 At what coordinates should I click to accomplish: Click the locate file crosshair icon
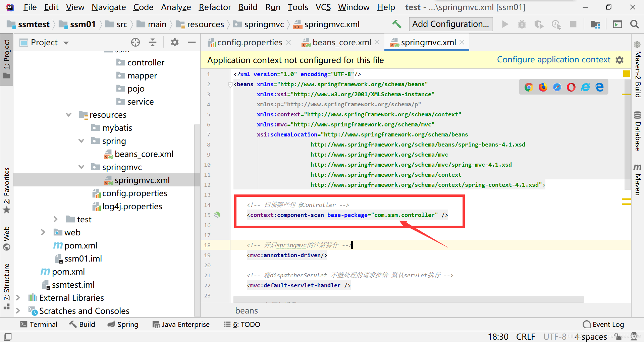[136, 42]
